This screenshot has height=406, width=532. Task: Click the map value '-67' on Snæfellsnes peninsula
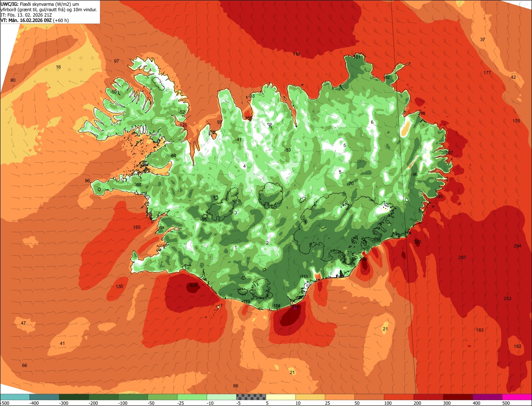coord(138,185)
